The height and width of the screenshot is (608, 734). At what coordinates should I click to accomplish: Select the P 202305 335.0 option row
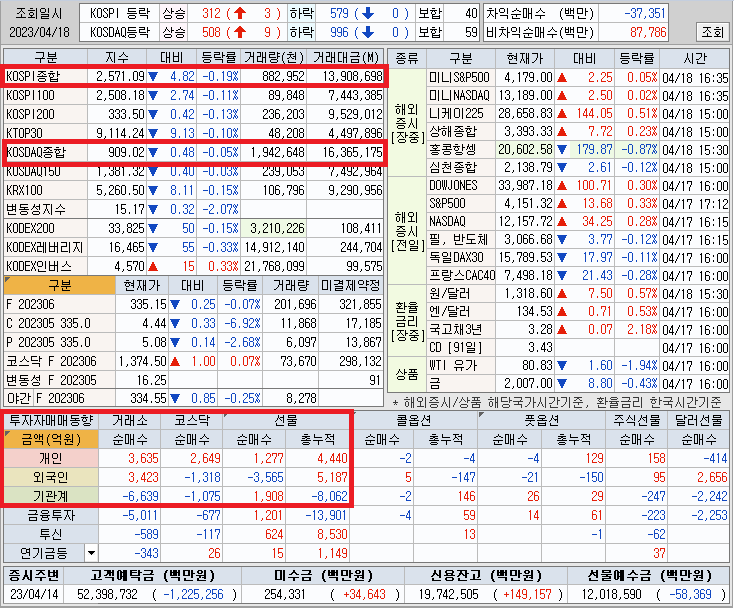click(193, 343)
